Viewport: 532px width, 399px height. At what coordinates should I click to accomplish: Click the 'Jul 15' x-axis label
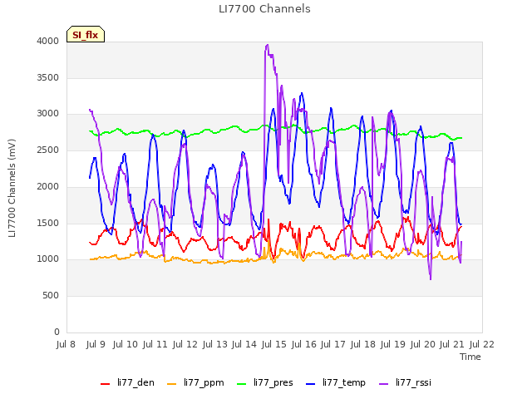pyautogui.click(x=274, y=344)
